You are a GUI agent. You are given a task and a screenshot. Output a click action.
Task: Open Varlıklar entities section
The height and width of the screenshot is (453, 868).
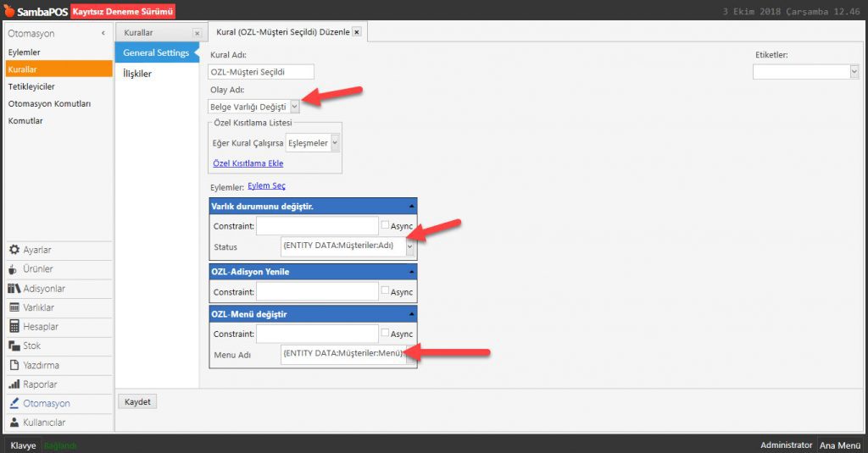[38, 307]
